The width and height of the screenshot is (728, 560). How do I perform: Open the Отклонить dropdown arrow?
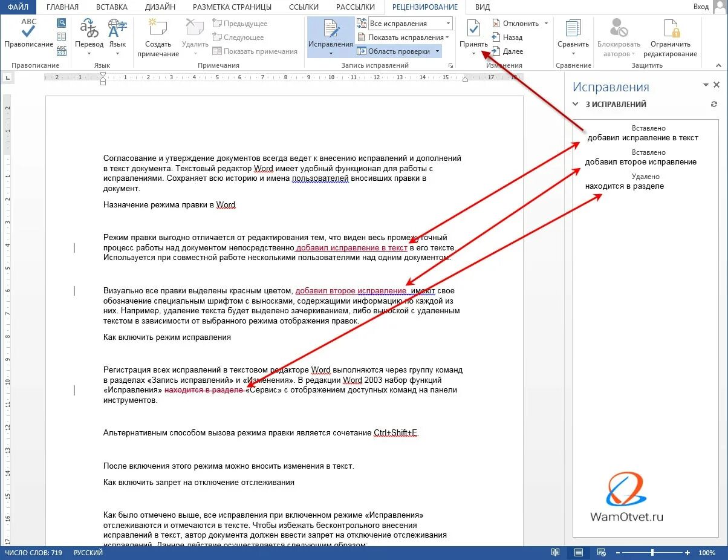pyautogui.click(x=546, y=24)
